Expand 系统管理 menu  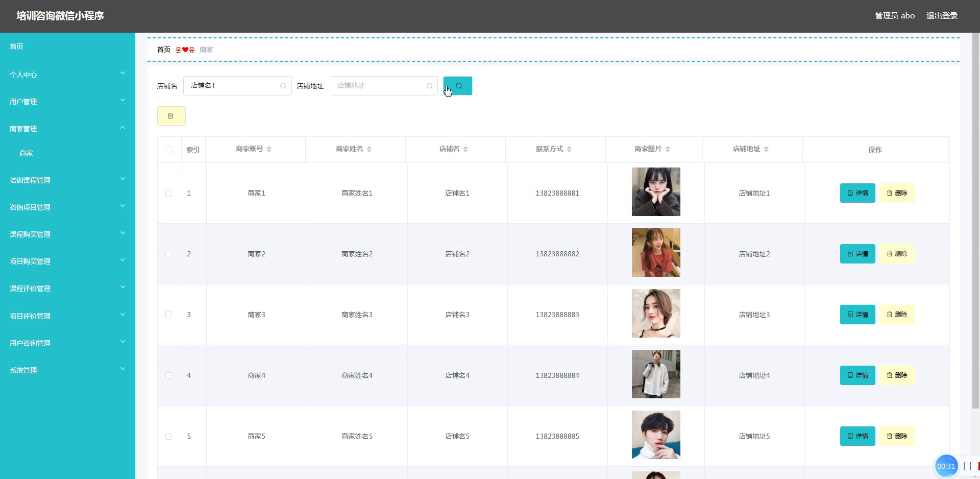pyautogui.click(x=67, y=370)
